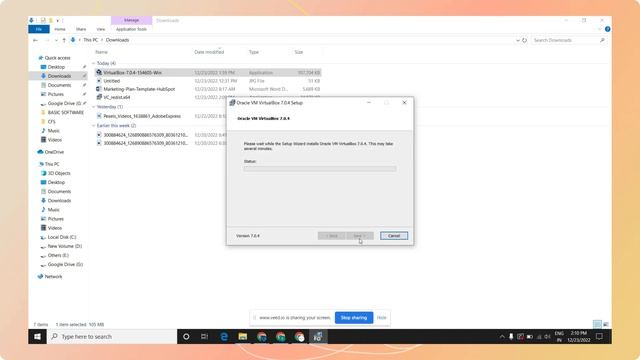
Task: Sort files by the Size column header
Action: click(x=299, y=52)
